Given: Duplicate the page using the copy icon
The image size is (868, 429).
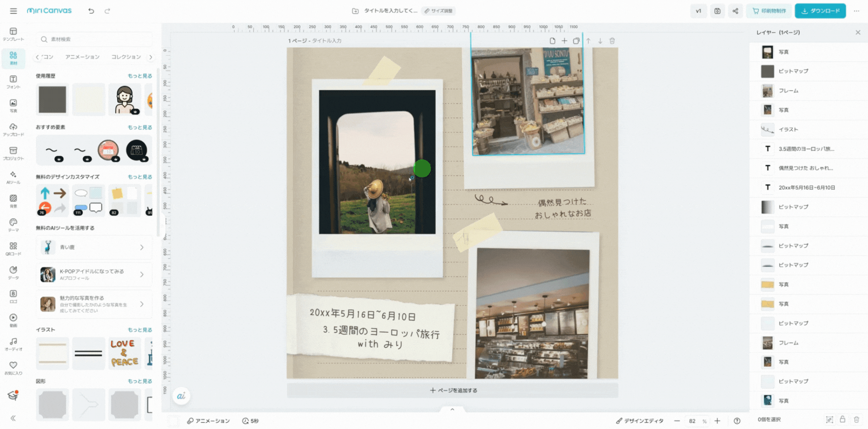Looking at the screenshot, I should click(576, 41).
